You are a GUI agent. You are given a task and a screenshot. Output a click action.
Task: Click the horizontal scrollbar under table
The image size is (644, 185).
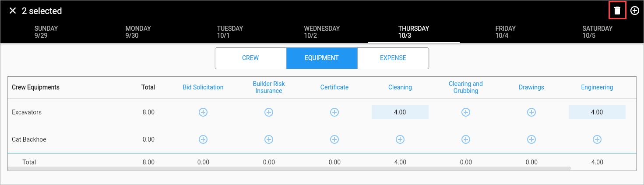(x=289, y=168)
